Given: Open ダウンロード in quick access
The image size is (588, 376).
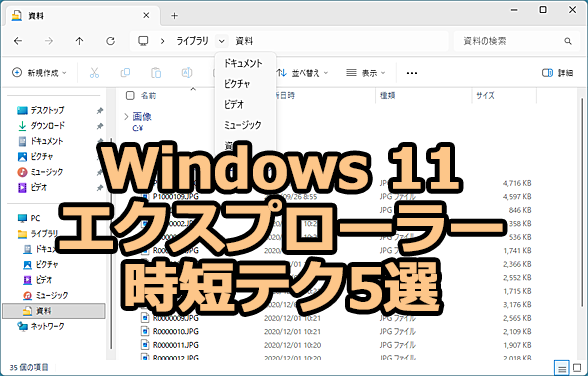Looking at the screenshot, I should pos(41,126).
